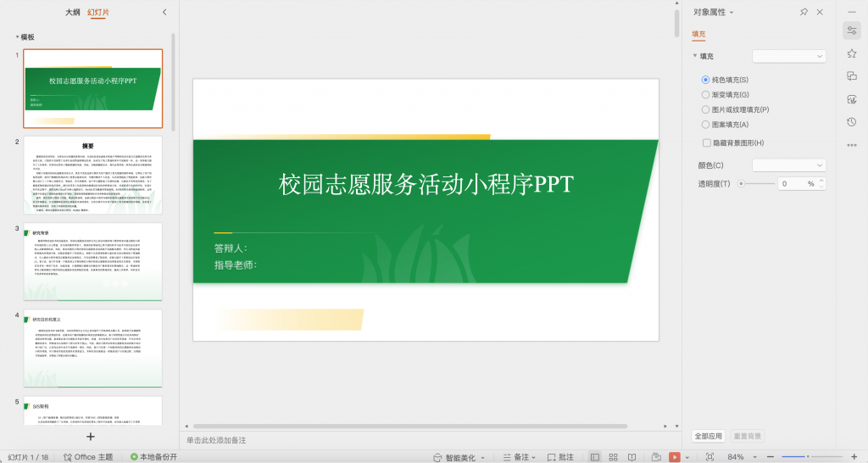This screenshot has height=463, width=868.
Task: Start slideshow with the red play button
Action: coord(674,457)
